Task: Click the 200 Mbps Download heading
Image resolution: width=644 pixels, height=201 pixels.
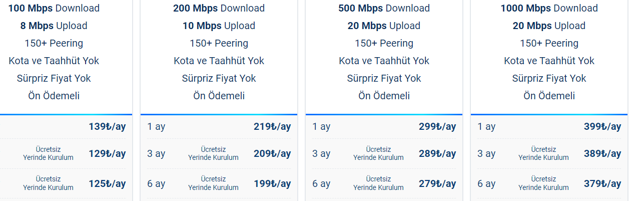Action: [219, 9]
